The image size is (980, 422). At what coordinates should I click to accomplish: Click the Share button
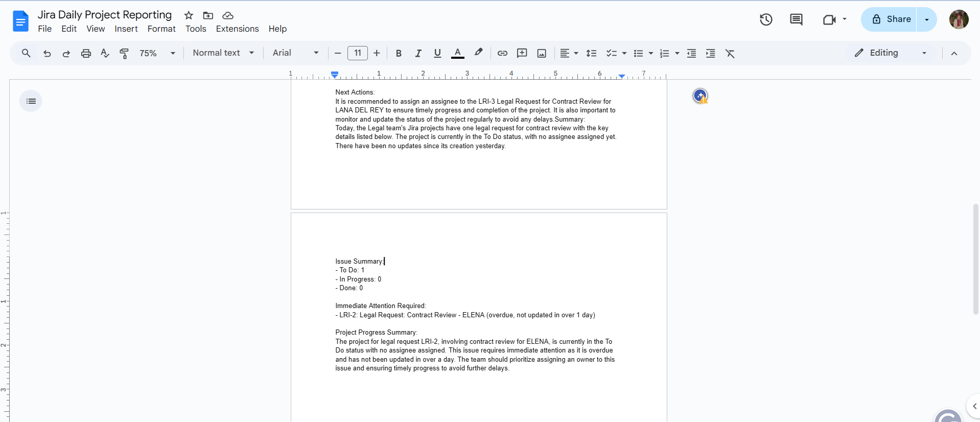(889, 19)
